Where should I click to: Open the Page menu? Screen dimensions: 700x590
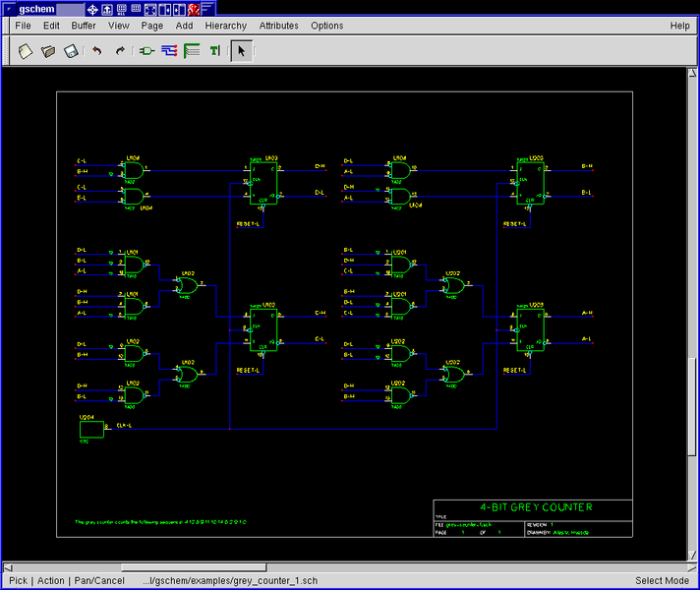[151, 26]
